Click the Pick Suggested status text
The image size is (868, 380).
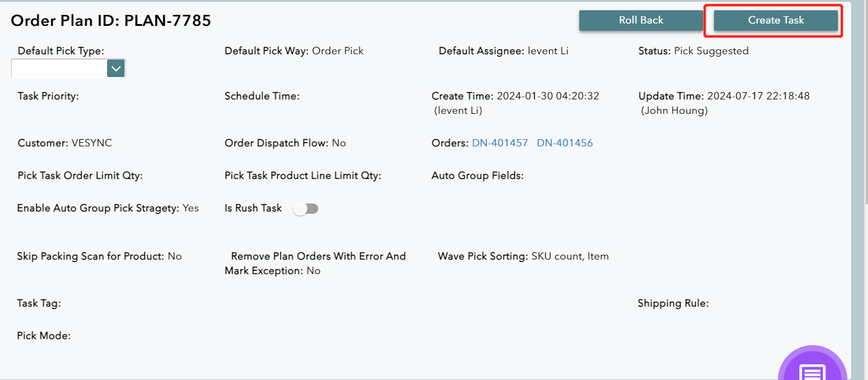point(711,51)
